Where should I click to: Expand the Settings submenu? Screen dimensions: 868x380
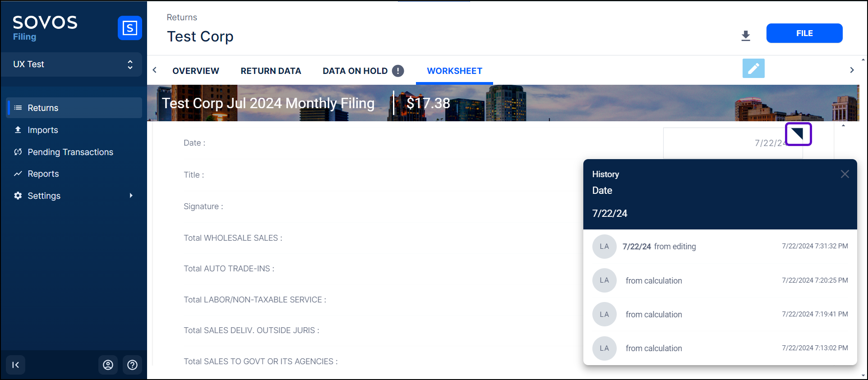click(131, 196)
